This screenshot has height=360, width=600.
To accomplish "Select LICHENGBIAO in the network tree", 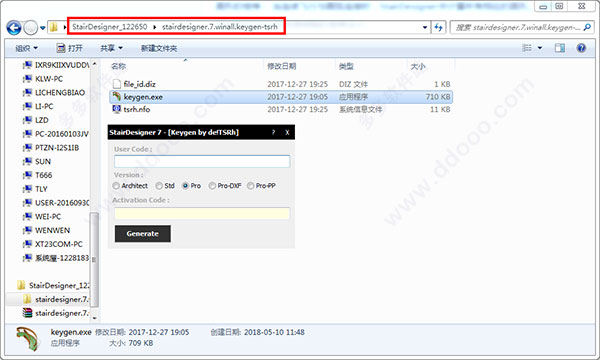I will pos(54,93).
